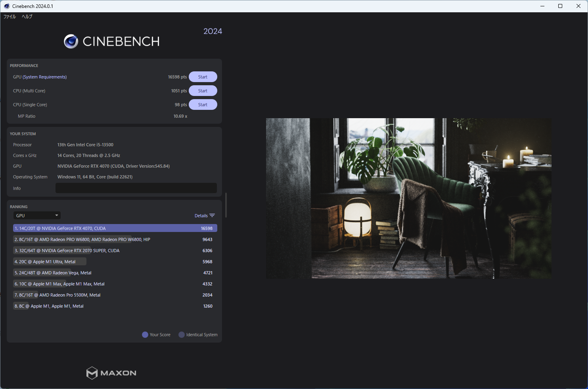Select ranking row 8C Apple M1

click(115, 306)
